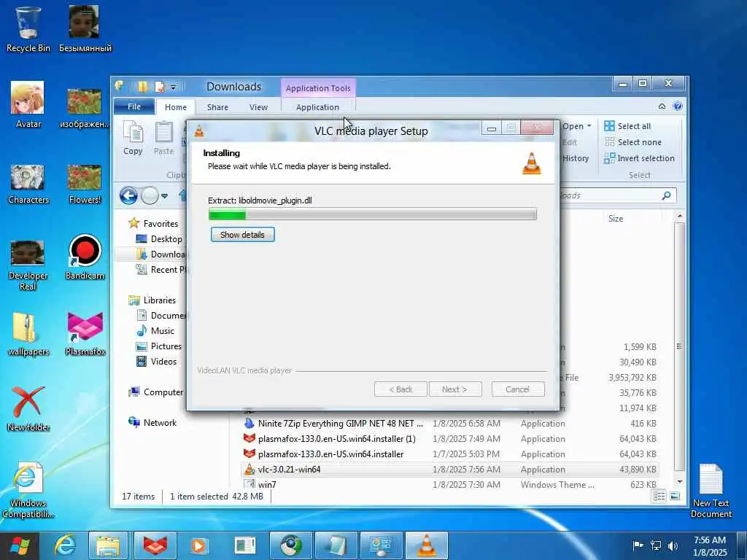The image size is (747, 560).
Task: Collapse the ribbon chevron in Downloads
Action: pos(662,106)
